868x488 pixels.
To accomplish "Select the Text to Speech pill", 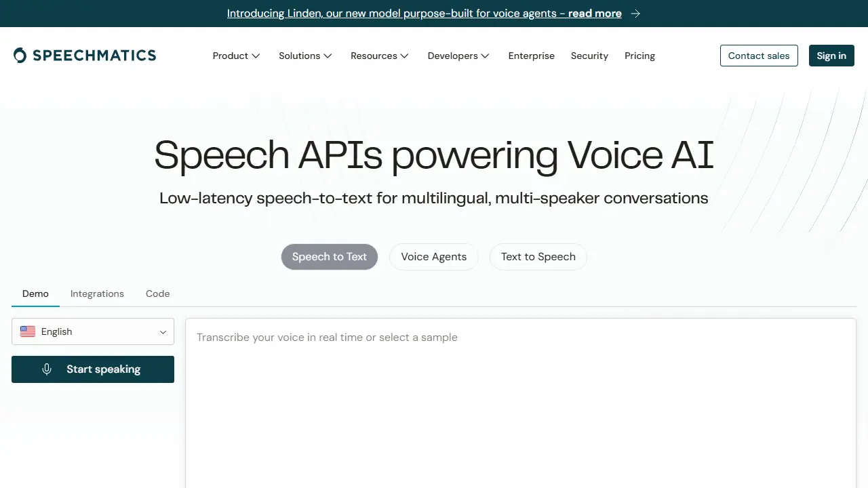I will [538, 257].
